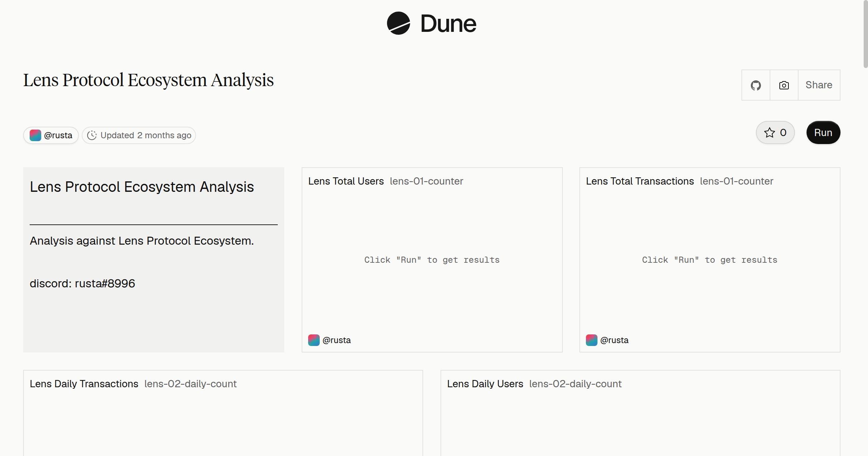Click the camera screenshot icon
The height and width of the screenshot is (456, 868).
tap(784, 85)
